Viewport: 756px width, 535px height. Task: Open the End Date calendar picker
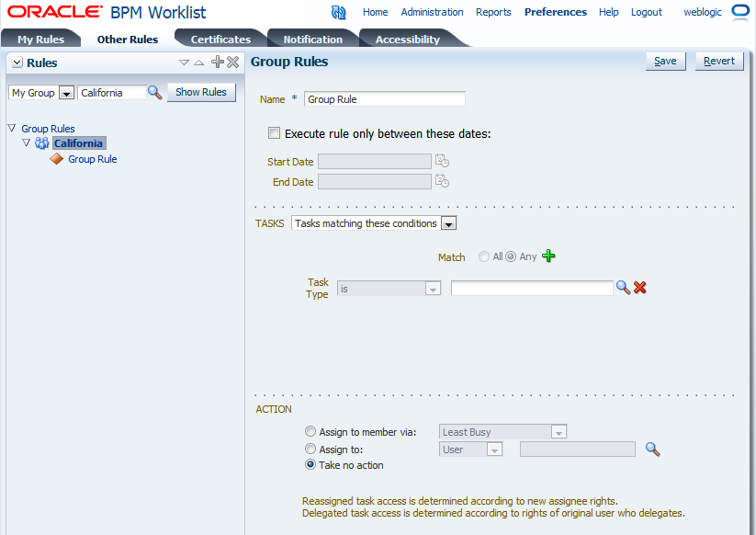[442, 181]
